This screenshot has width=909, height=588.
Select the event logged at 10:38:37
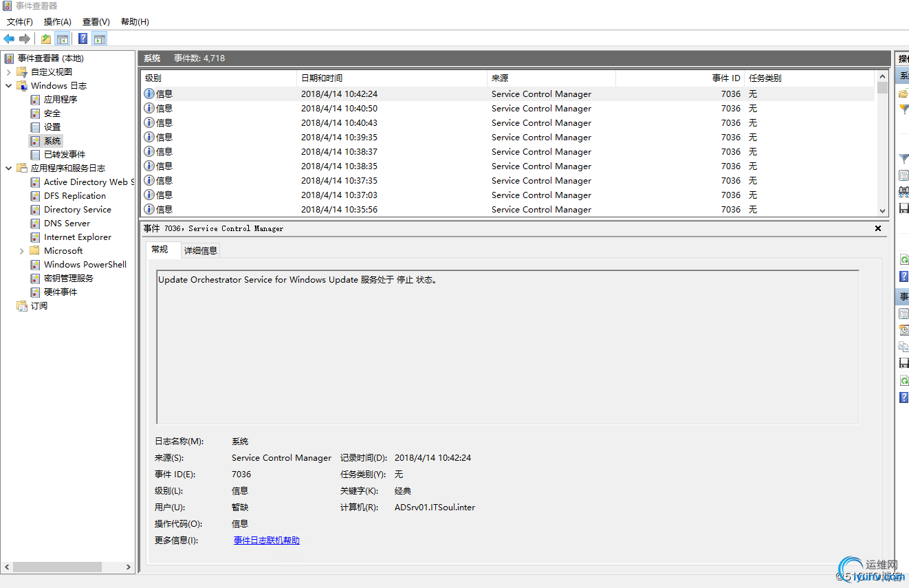(x=508, y=152)
